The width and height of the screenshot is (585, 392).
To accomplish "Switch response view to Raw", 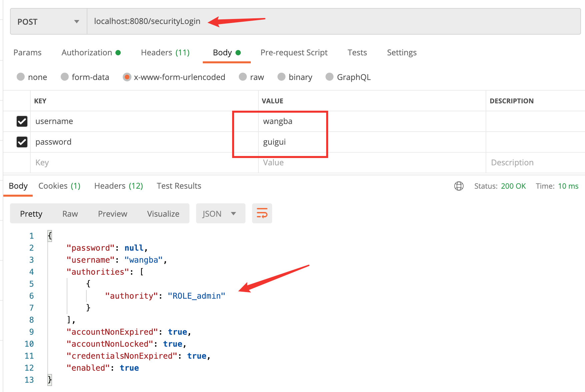I will point(70,214).
